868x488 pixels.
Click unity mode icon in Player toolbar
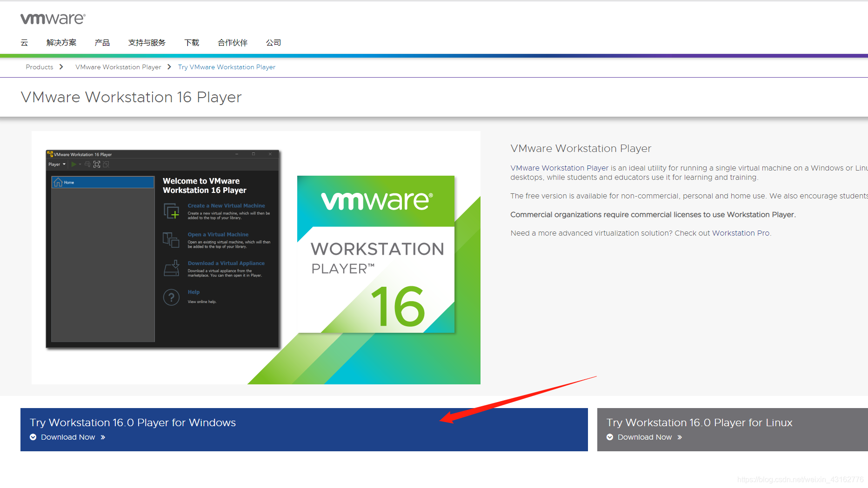tap(106, 164)
